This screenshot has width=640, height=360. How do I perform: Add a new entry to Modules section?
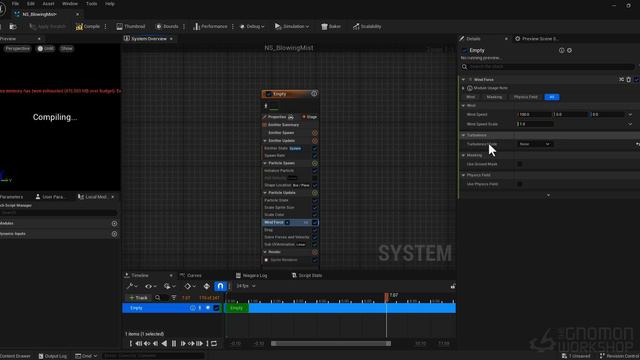[x=114, y=223]
